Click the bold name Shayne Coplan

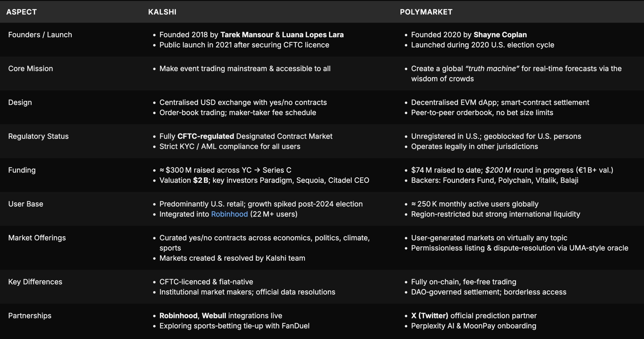pos(500,35)
